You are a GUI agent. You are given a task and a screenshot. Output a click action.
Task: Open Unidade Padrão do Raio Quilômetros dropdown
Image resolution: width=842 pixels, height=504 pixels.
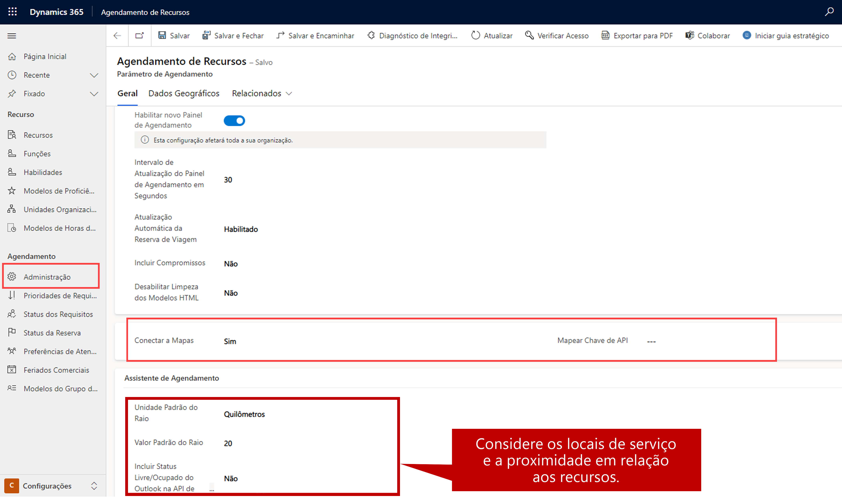tap(244, 414)
